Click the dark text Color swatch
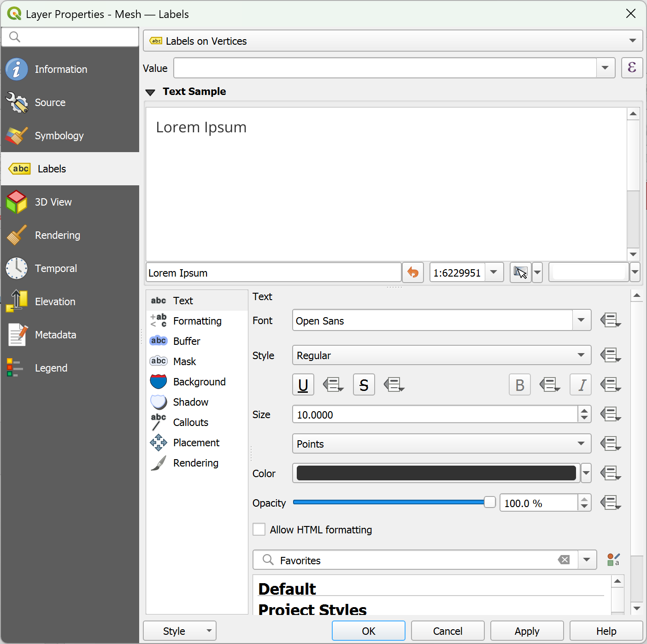The image size is (647, 644). [x=436, y=473]
